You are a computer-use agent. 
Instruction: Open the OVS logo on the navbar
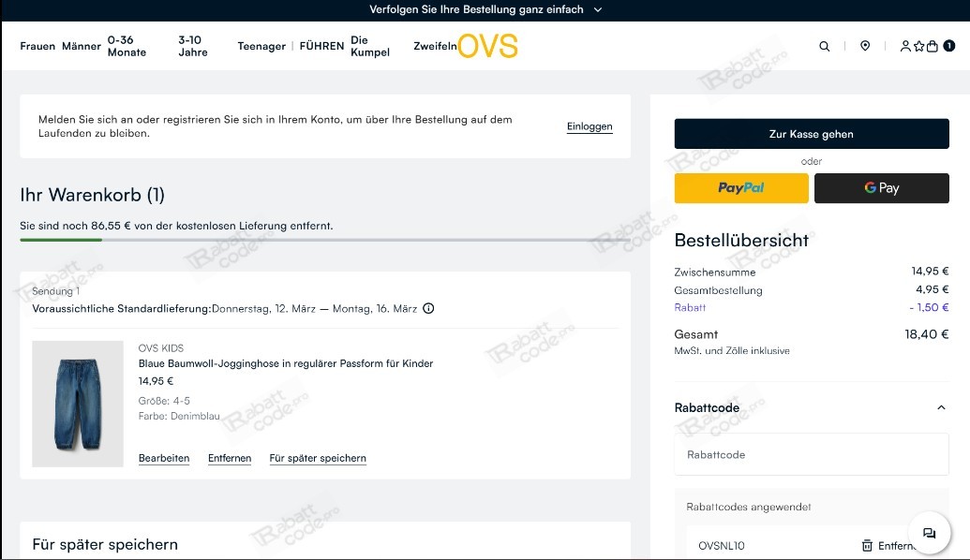click(488, 46)
